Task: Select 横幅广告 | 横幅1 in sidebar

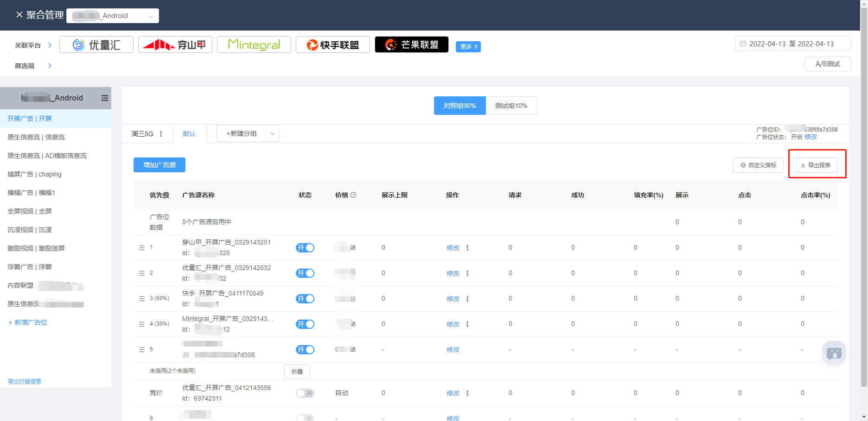Action: point(56,193)
